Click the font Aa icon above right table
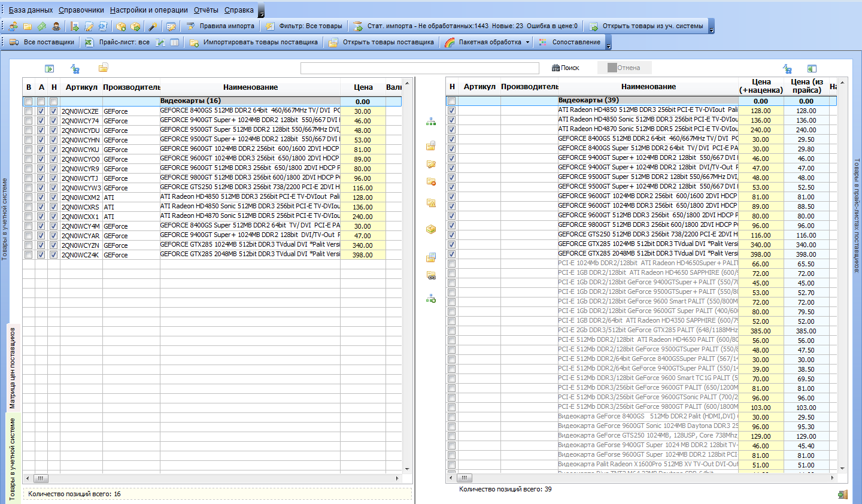The image size is (862, 504). point(787,69)
